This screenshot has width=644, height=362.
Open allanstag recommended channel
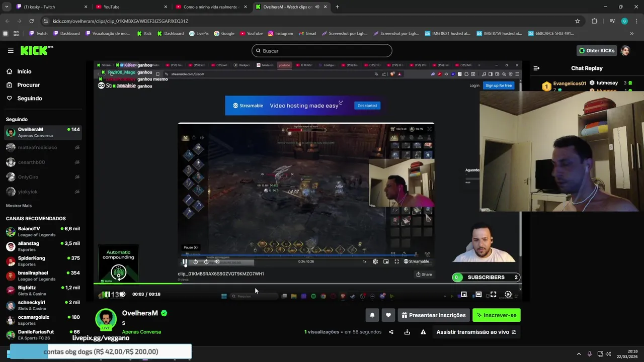(43, 246)
